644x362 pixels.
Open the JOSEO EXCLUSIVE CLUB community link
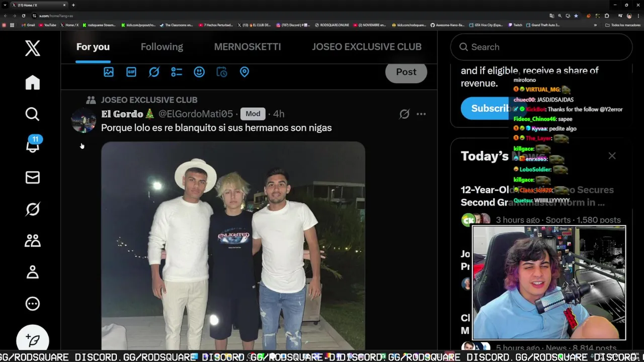tap(149, 100)
